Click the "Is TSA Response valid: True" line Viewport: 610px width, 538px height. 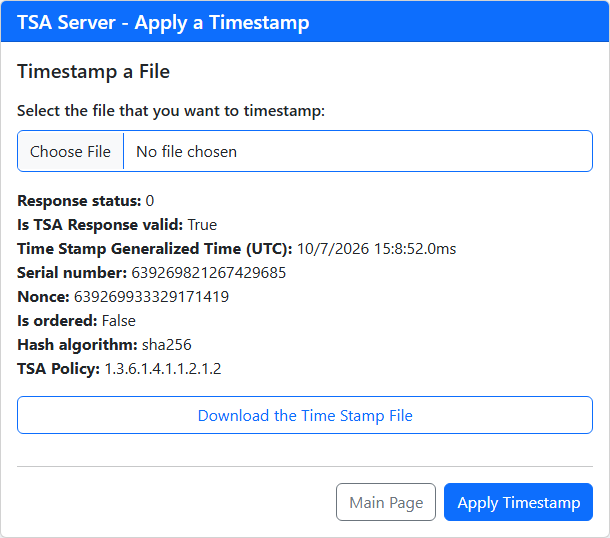coord(117,225)
